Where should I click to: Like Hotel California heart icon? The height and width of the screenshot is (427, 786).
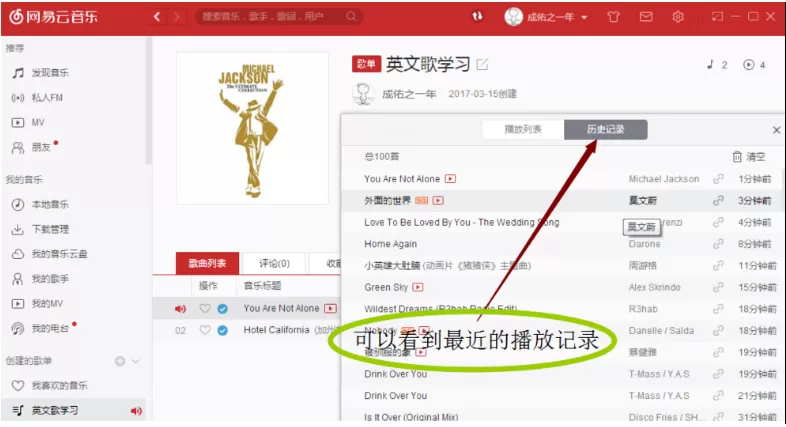click(x=205, y=330)
